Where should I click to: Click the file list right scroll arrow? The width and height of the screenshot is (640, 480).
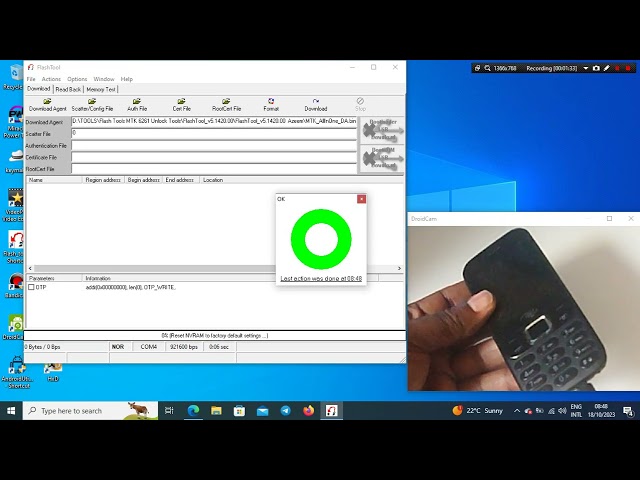tap(399, 268)
